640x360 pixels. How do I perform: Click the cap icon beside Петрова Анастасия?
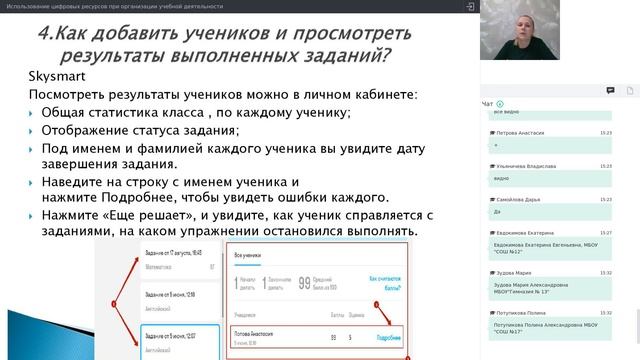pos(492,133)
